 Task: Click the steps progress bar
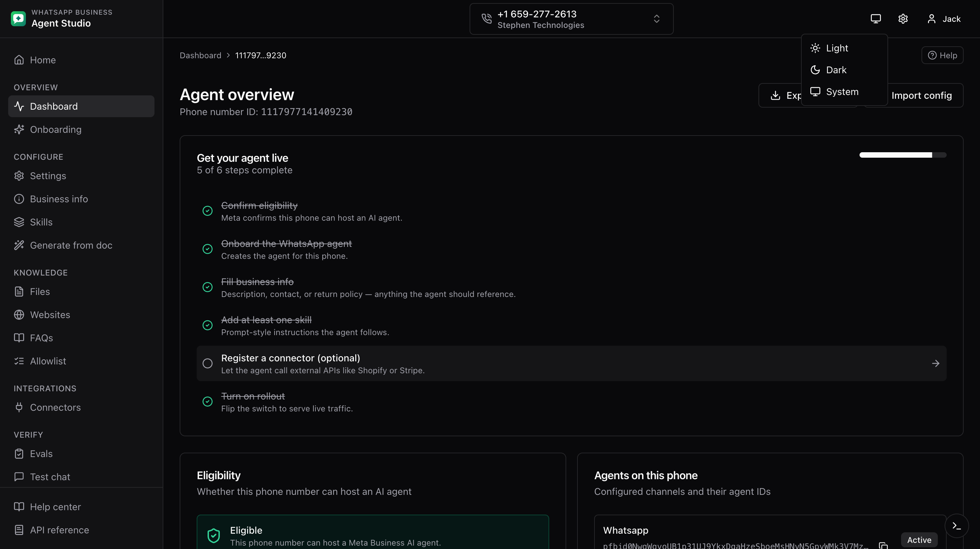[903, 155]
